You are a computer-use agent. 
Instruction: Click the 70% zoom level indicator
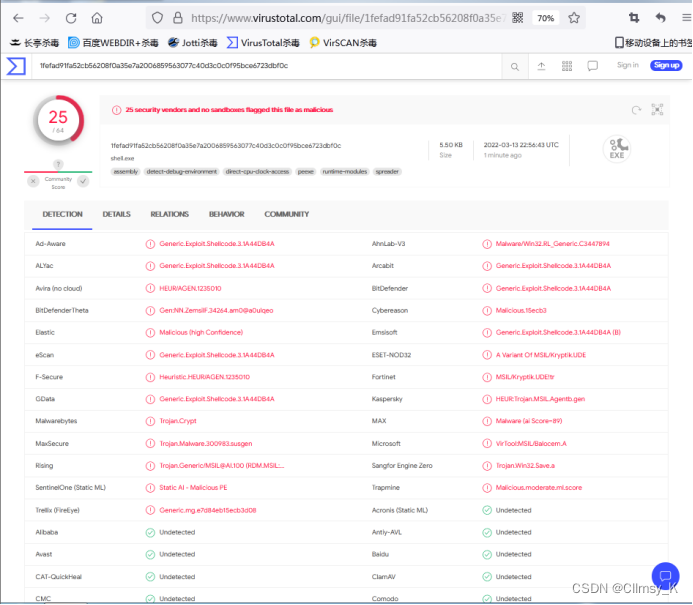pos(545,18)
